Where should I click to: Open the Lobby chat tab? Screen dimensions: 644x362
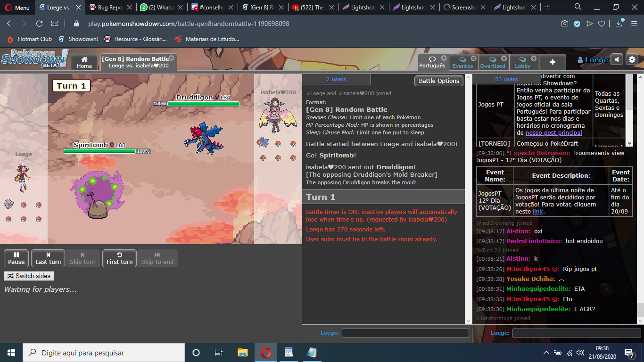coord(523,62)
